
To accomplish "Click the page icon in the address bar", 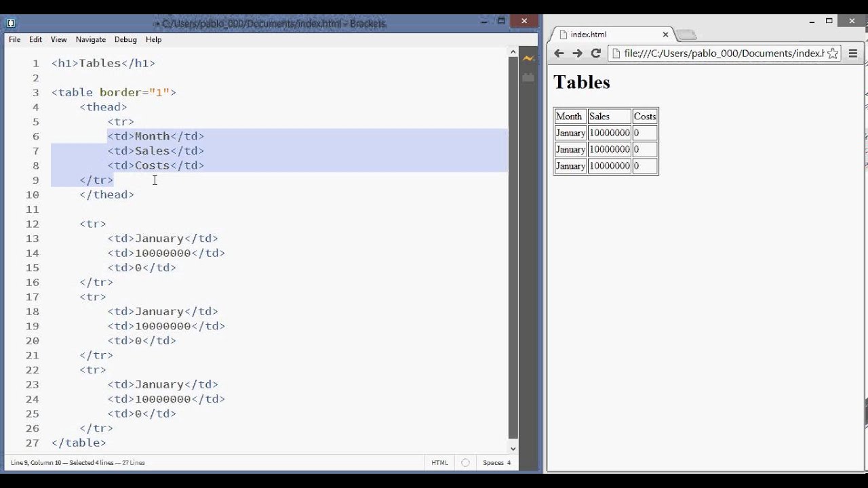I will click(616, 54).
